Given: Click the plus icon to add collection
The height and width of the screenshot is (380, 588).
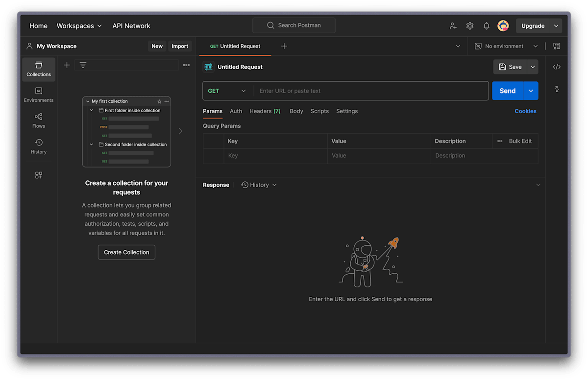Looking at the screenshot, I should click(67, 65).
